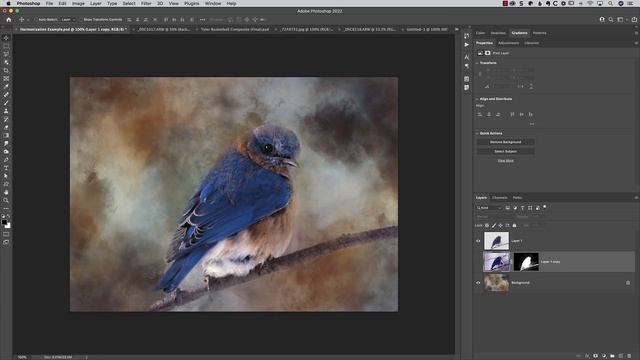This screenshot has width=640, height=360.
Task: Open the layer filter Kind dropdown
Action: (x=489, y=208)
